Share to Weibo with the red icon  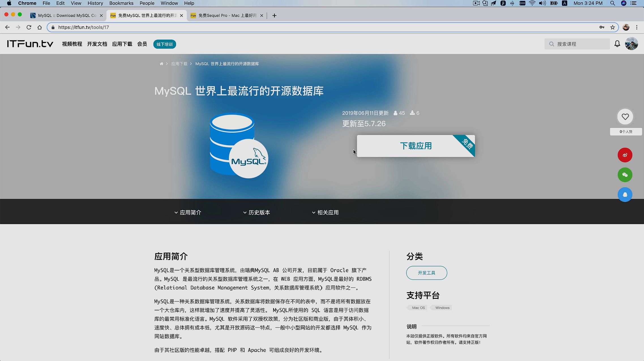(x=625, y=155)
